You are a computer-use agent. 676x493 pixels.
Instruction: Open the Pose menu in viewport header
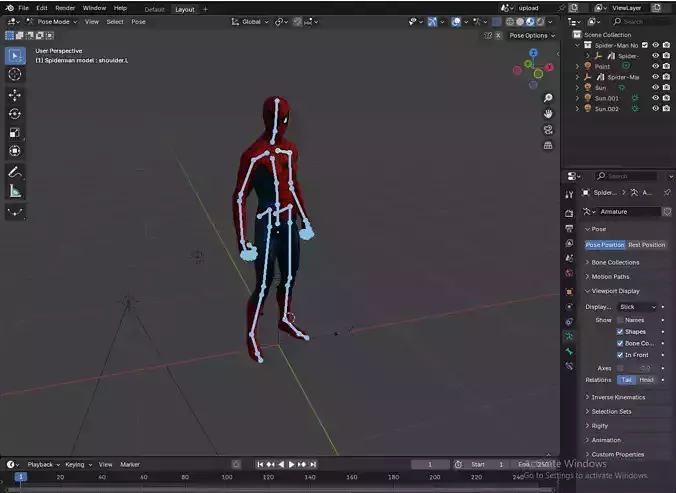[138, 22]
